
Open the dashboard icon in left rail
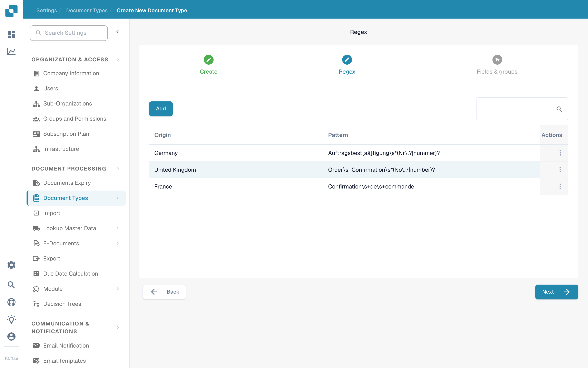tap(11, 34)
